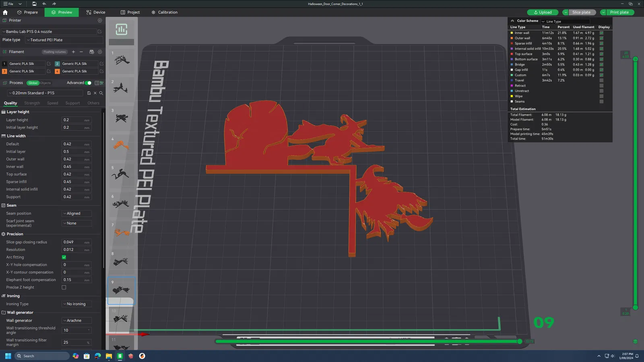Click the Layer height input field

[x=76, y=120]
